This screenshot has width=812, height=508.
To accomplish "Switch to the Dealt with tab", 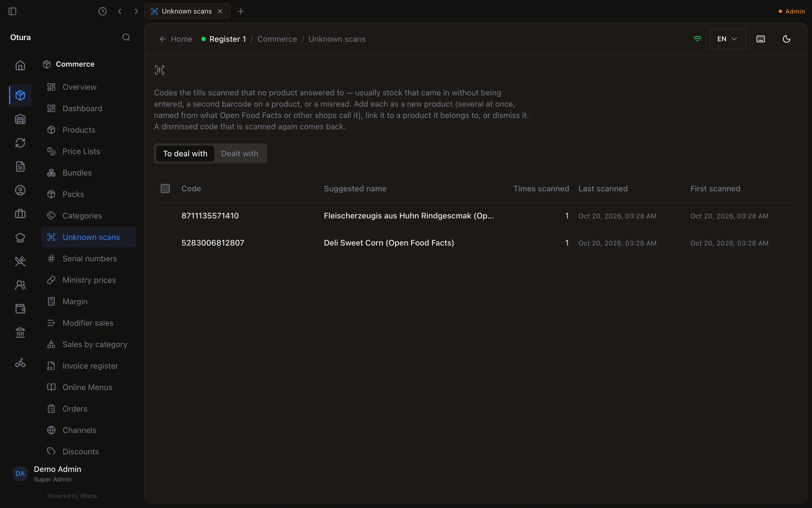I will pyautogui.click(x=240, y=154).
